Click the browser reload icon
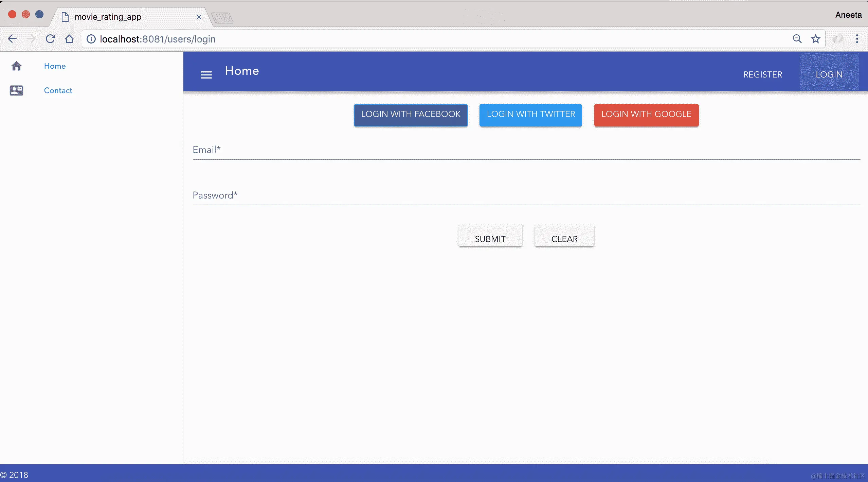 pos(50,39)
